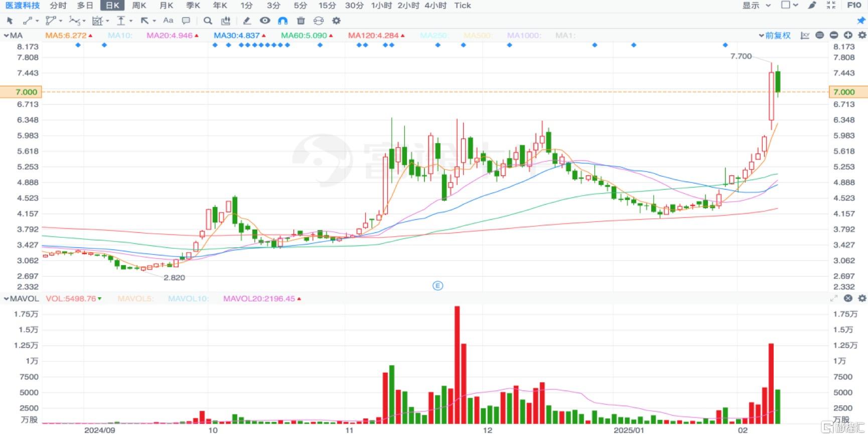The height and width of the screenshot is (437, 868).
Task: Click the magnifier search icon
Action: point(208,21)
